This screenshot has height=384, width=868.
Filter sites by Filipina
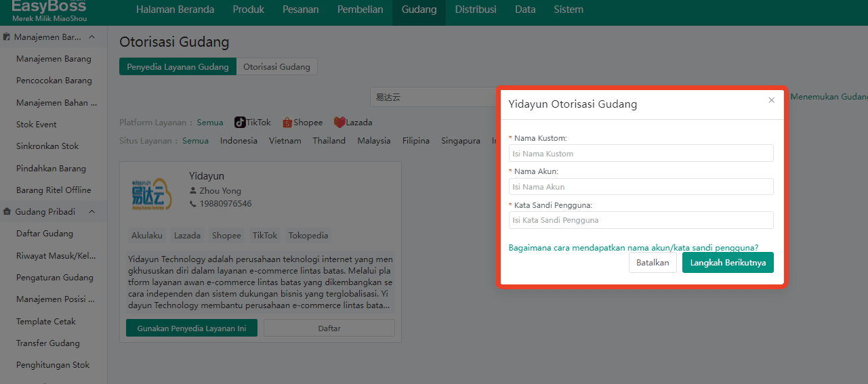coord(416,141)
